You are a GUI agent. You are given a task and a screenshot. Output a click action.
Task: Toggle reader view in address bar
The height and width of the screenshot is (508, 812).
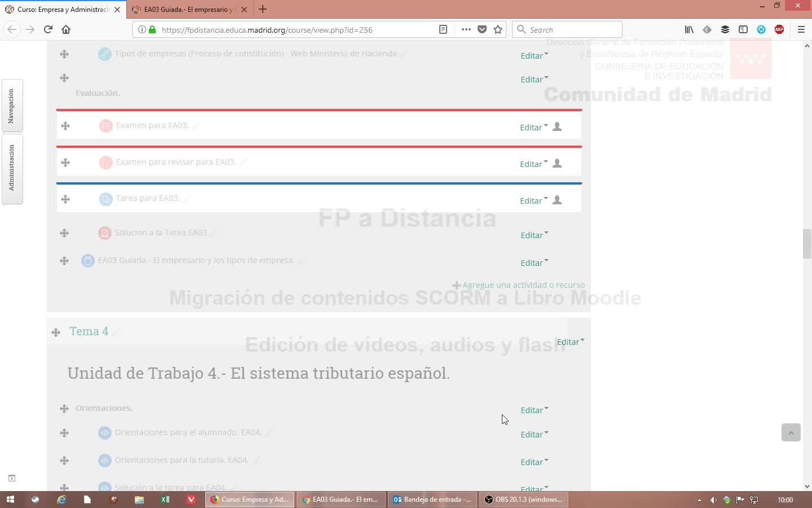click(x=443, y=29)
